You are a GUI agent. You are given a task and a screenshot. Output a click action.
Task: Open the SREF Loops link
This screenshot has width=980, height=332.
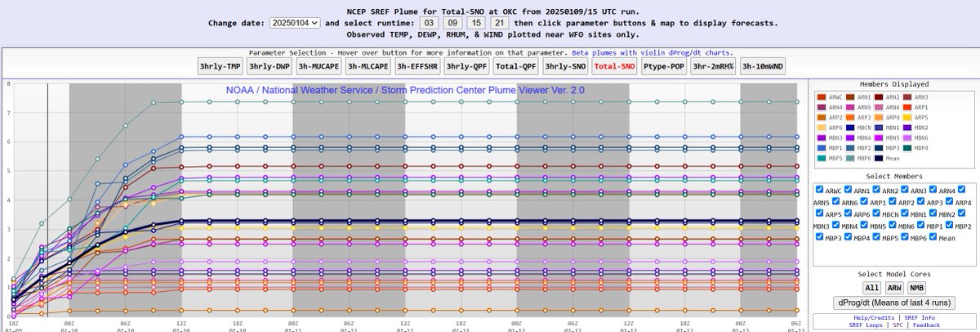tap(865, 325)
